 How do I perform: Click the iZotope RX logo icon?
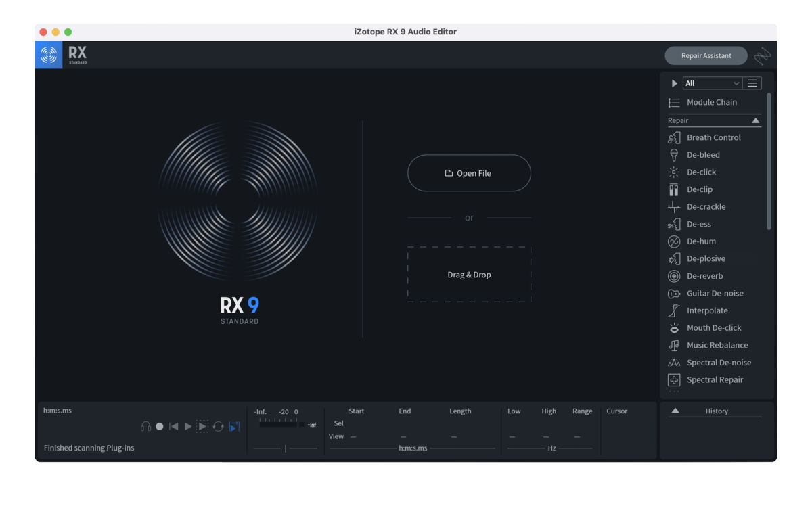[49, 55]
